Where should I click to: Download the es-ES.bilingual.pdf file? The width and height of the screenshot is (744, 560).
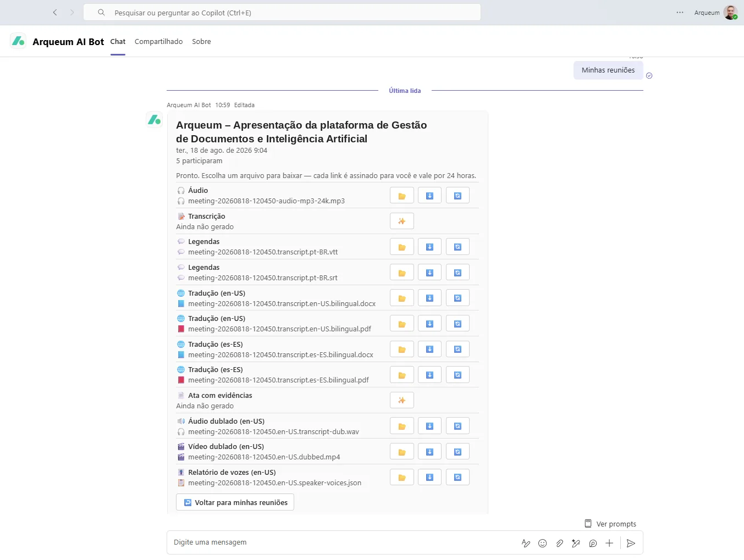click(x=429, y=375)
